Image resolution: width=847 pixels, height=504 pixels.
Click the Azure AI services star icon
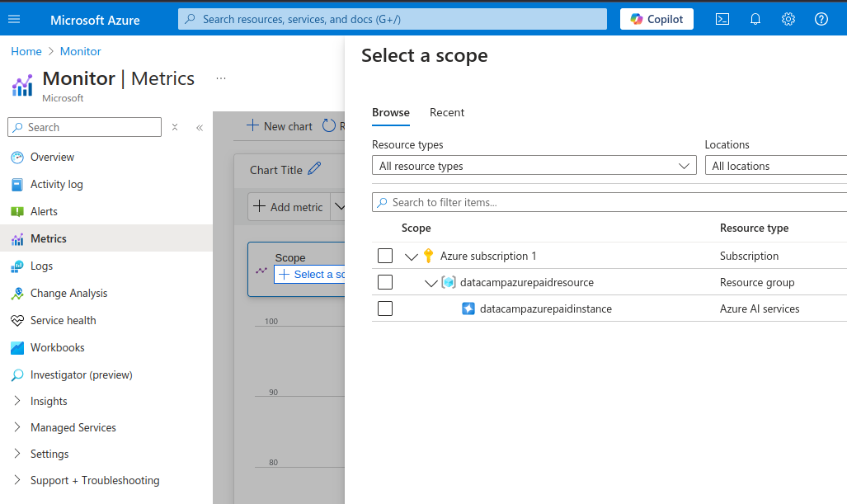tap(468, 309)
